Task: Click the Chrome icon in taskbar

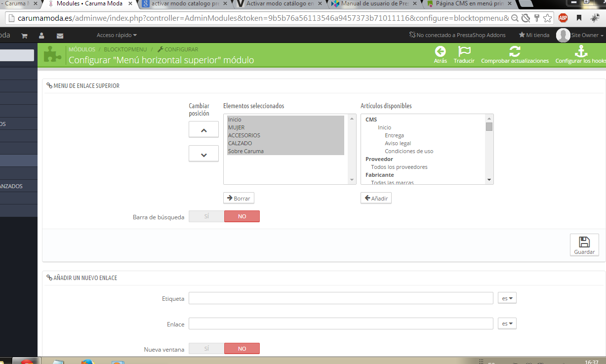Action: (x=27, y=362)
